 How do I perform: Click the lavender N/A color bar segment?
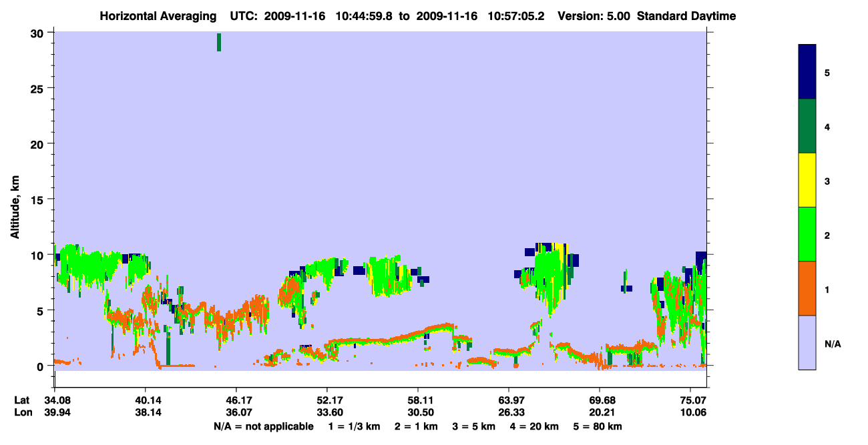807,342
